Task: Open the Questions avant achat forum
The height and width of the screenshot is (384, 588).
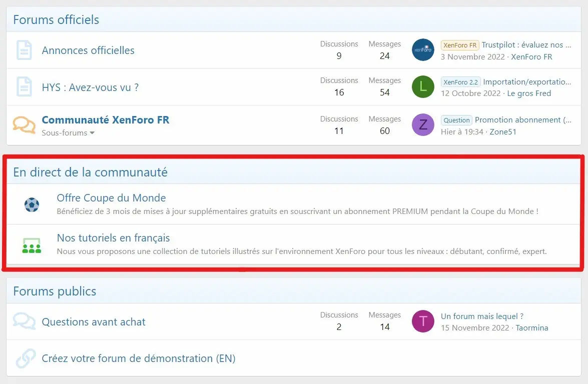Action: 94,322
